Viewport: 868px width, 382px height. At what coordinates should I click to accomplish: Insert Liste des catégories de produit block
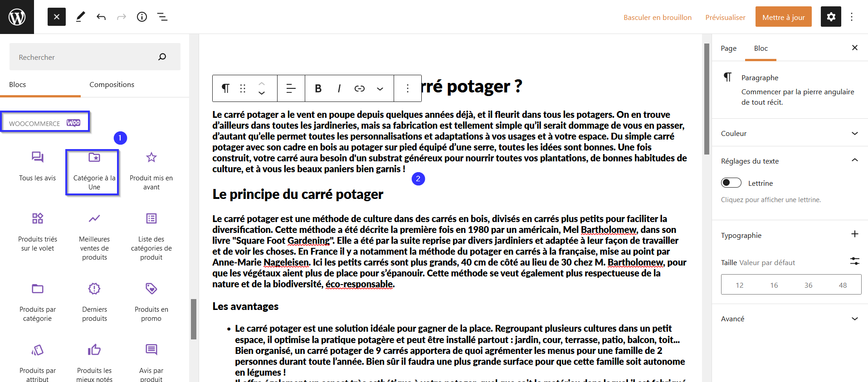pyautogui.click(x=151, y=237)
